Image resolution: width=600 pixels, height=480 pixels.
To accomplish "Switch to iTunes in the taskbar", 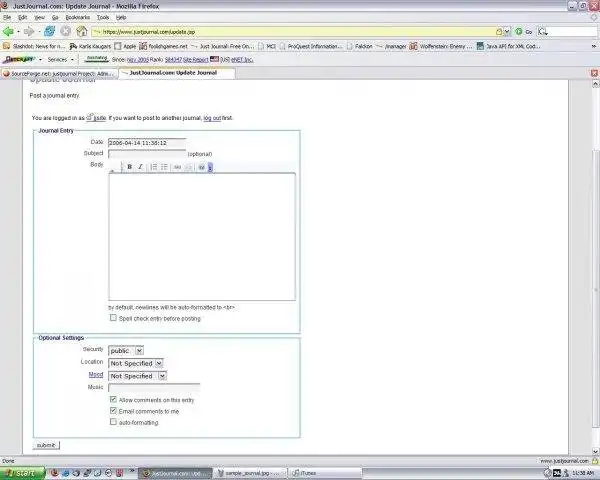I will click(325, 473).
